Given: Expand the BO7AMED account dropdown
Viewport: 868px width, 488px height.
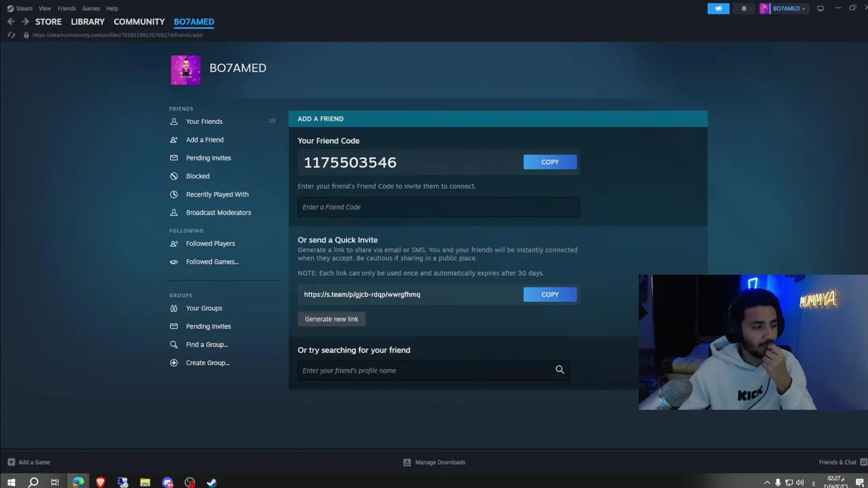Looking at the screenshot, I should coord(784,9).
